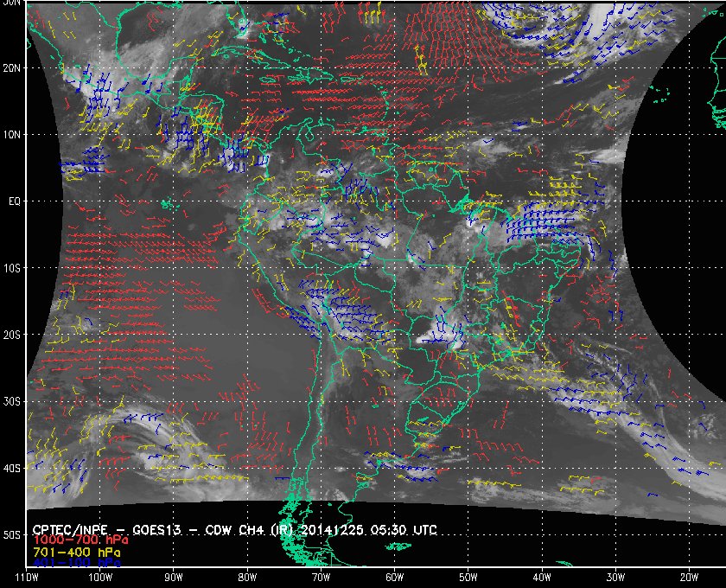The width and height of the screenshot is (726, 588).
Task: Click the 50S latitude label
Action: tap(11, 535)
